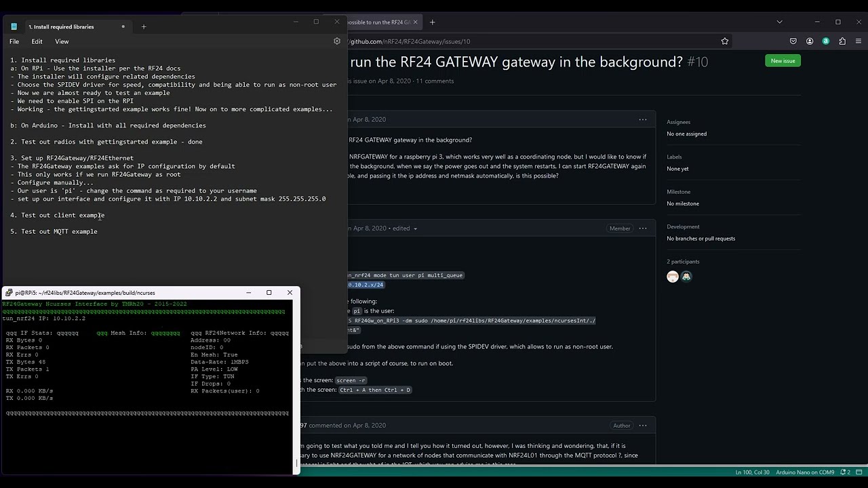The image size is (868, 488).
Task: Click the Development sidebar heading
Action: pyautogui.click(x=683, y=227)
